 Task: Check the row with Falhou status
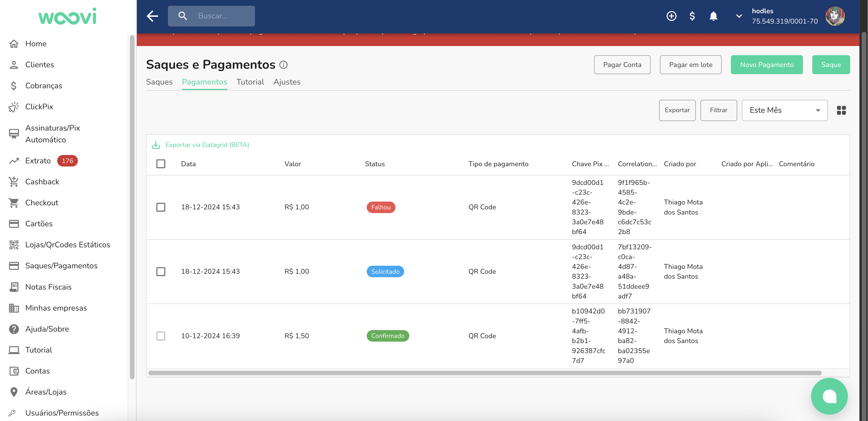(161, 207)
